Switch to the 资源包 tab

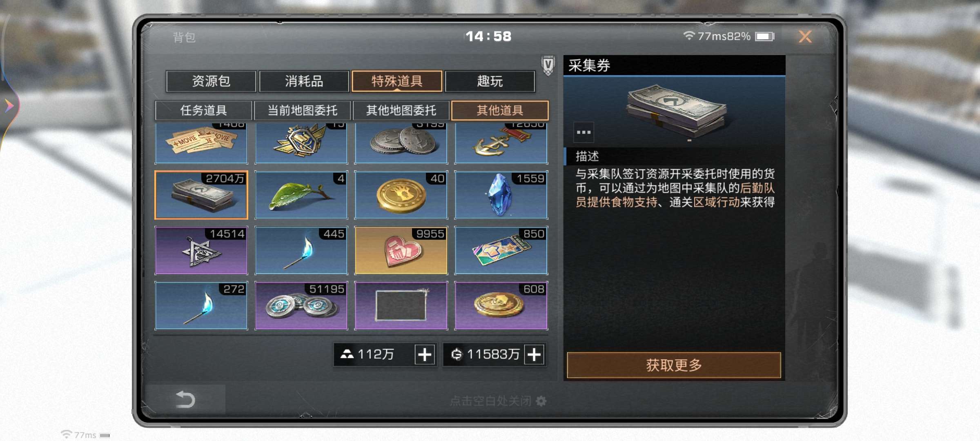(x=211, y=81)
